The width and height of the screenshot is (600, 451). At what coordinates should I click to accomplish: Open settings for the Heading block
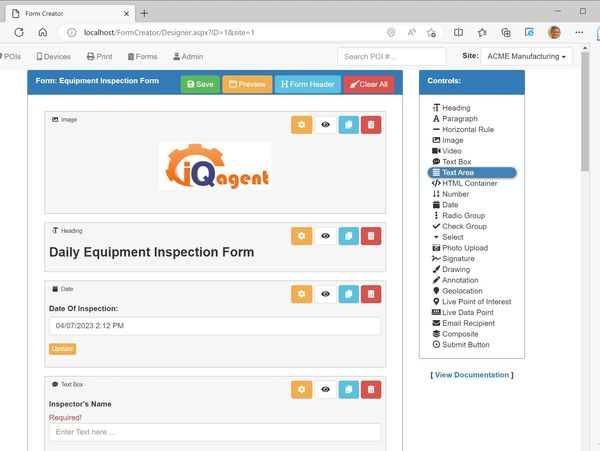[x=302, y=236]
